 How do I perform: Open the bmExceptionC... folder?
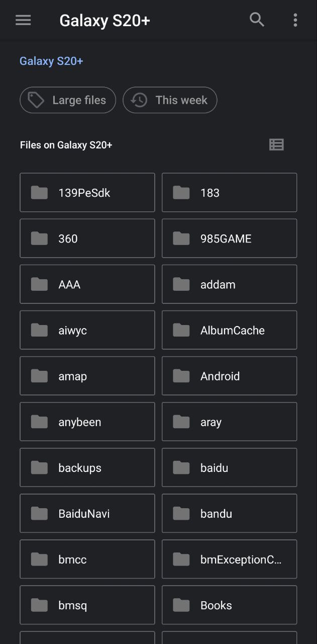click(229, 559)
